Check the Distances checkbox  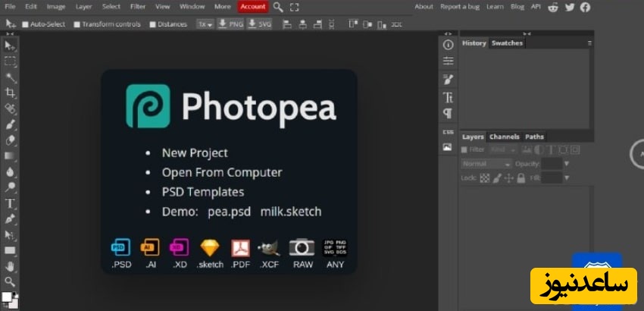(152, 24)
